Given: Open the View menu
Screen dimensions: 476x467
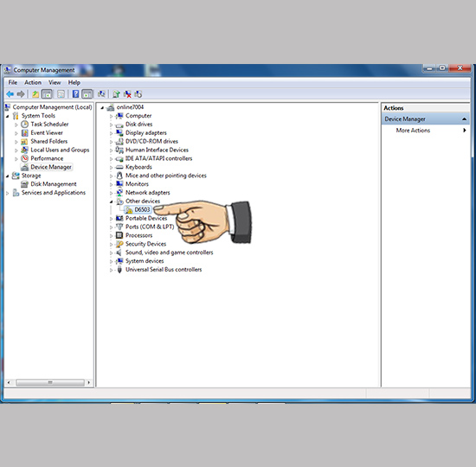Looking at the screenshot, I should 55,82.
